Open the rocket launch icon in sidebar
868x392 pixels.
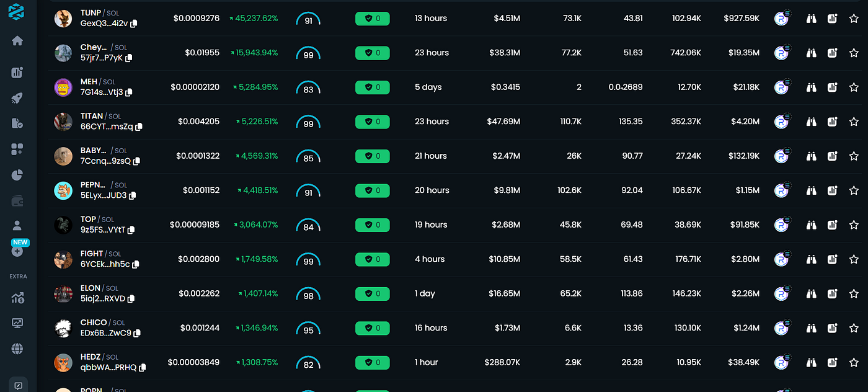pyautogui.click(x=17, y=98)
